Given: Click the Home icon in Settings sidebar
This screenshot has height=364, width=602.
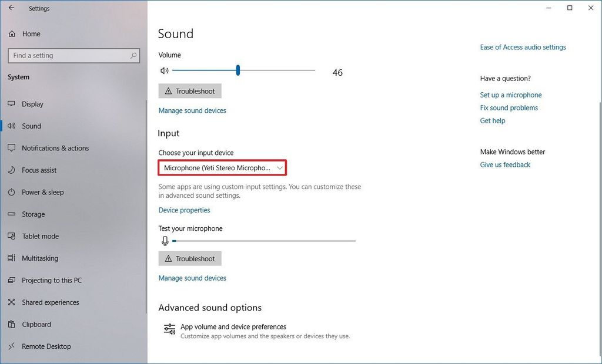Looking at the screenshot, I should 12,33.
